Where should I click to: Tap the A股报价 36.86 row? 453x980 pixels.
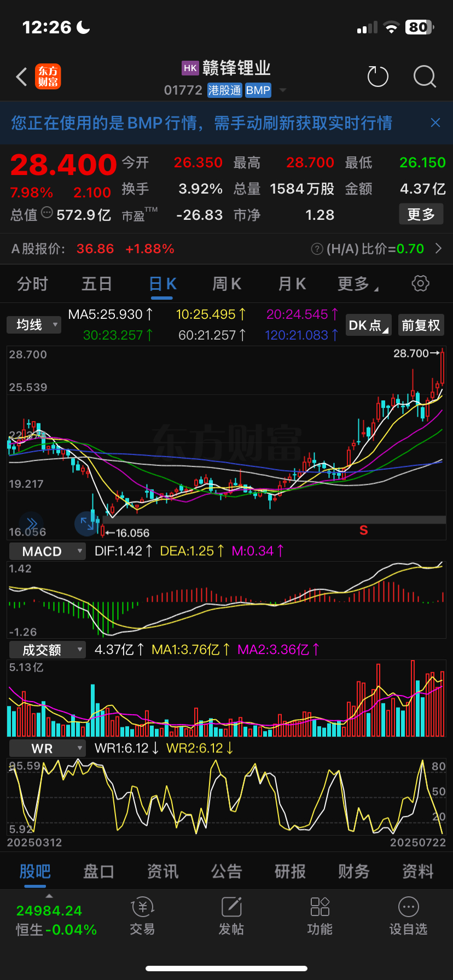[226, 249]
